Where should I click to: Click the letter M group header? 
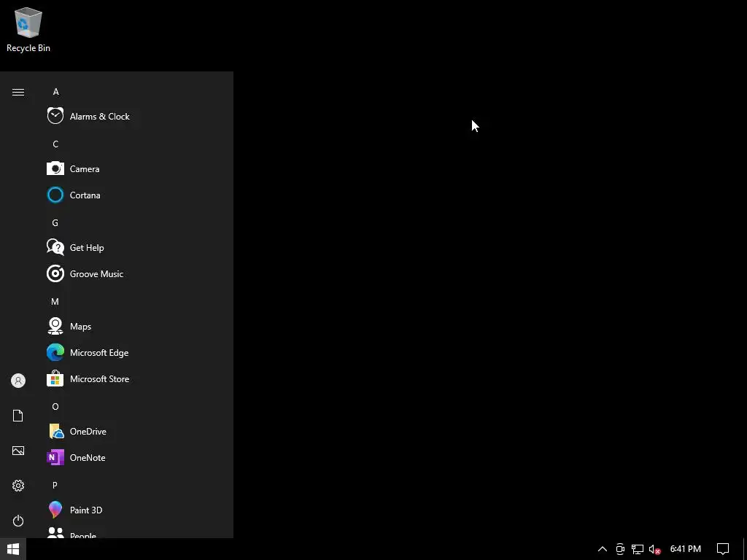[x=55, y=301]
